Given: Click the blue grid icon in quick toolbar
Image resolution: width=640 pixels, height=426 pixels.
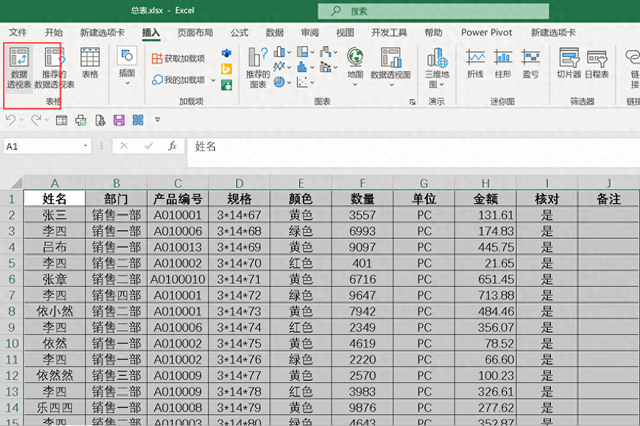Looking at the screenshot, I should (138, 120).
